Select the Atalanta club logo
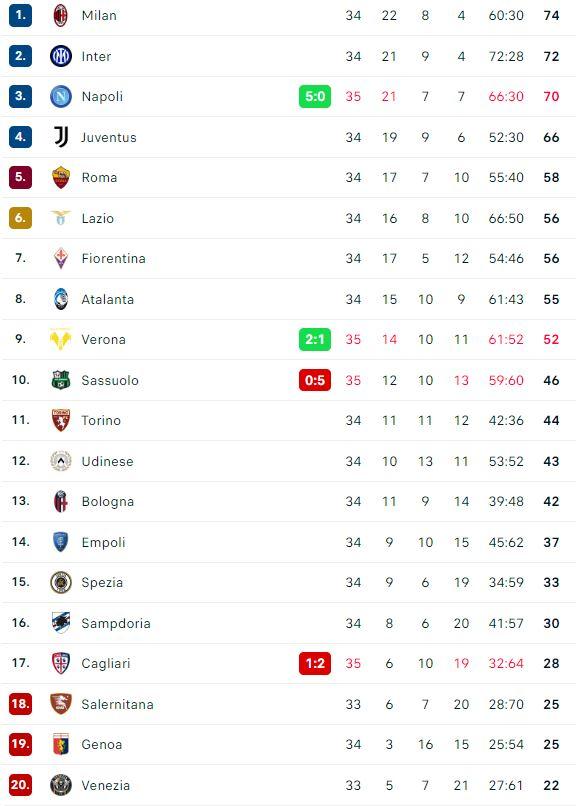 [x=61, y=299]
